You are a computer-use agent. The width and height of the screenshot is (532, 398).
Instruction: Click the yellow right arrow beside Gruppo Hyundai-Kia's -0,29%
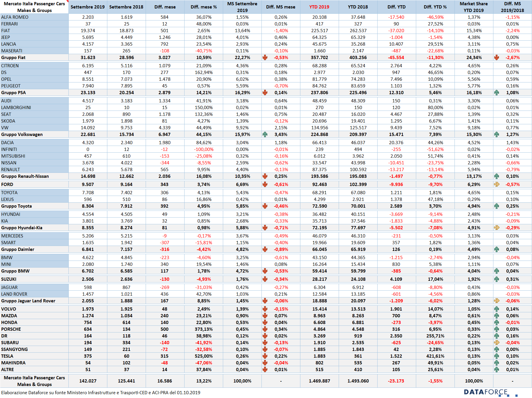coord(497,228)
